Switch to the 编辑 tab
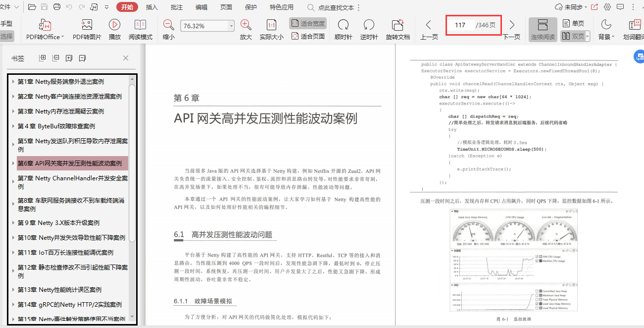Viewport: 644px width, 328px height. click(x=201, y=7)
